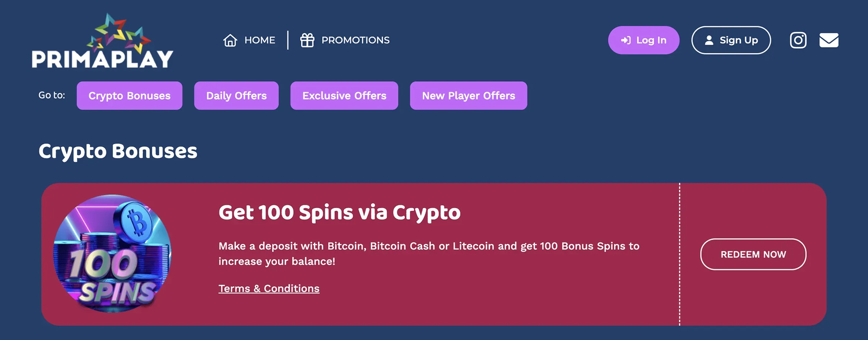Click the Get 100 Spins via Crypto title
The width and height of the screenshot is (868, 340).
pyautogui.click(x=339, y=212)
